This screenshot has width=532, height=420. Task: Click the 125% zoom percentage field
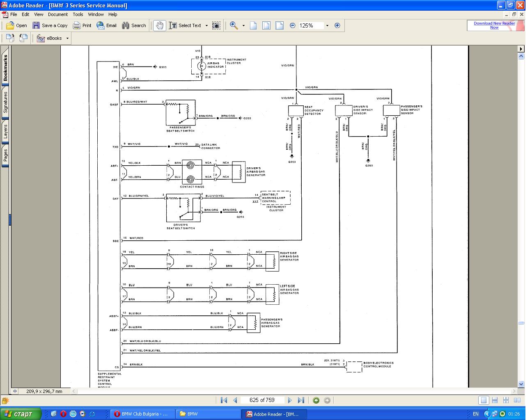[311, 25]
